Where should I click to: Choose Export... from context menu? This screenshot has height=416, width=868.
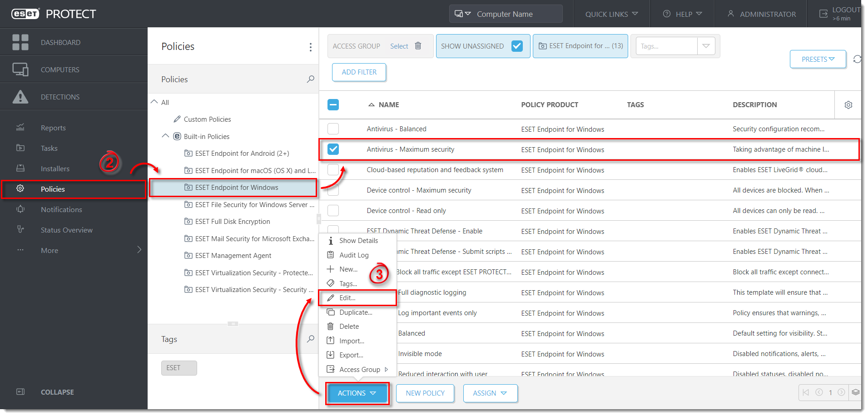[x=358, y=355]
